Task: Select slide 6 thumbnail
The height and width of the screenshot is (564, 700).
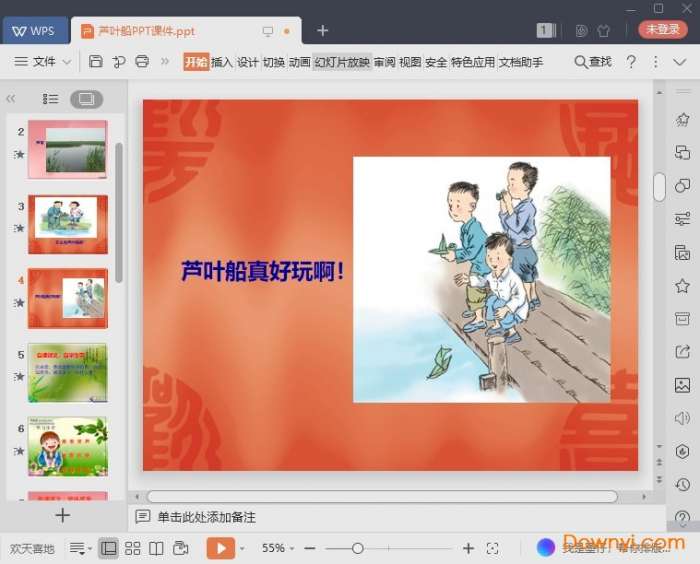Action: (x=68, y=447)
